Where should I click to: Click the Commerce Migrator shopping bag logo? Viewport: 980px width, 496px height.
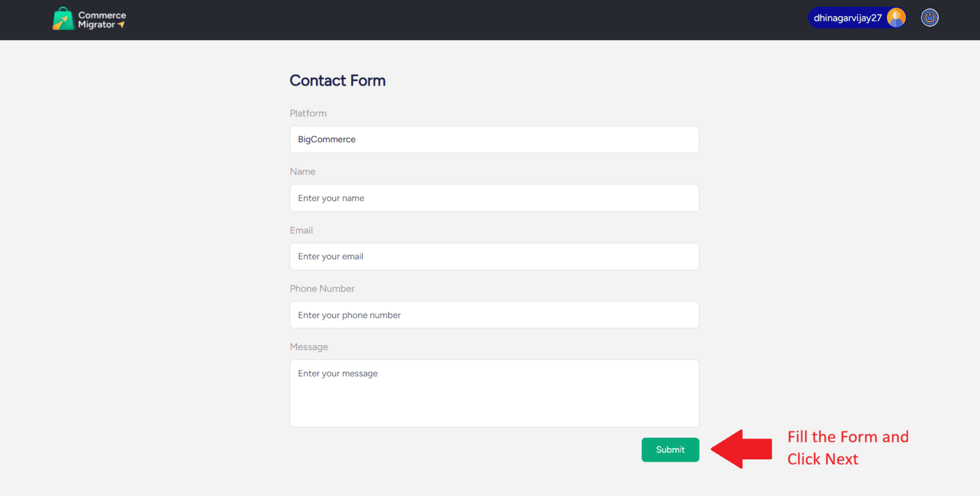[x=62, y=19]
